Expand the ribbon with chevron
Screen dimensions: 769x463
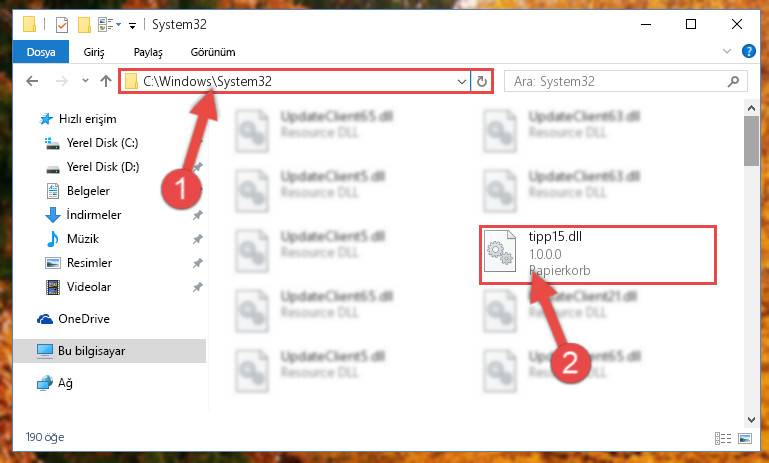(727, 51)
